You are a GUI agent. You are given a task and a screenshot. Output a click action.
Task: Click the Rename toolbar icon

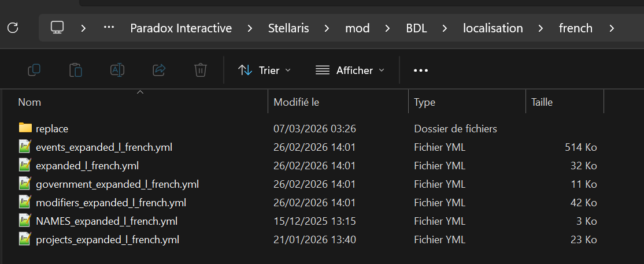coord(117,70)
